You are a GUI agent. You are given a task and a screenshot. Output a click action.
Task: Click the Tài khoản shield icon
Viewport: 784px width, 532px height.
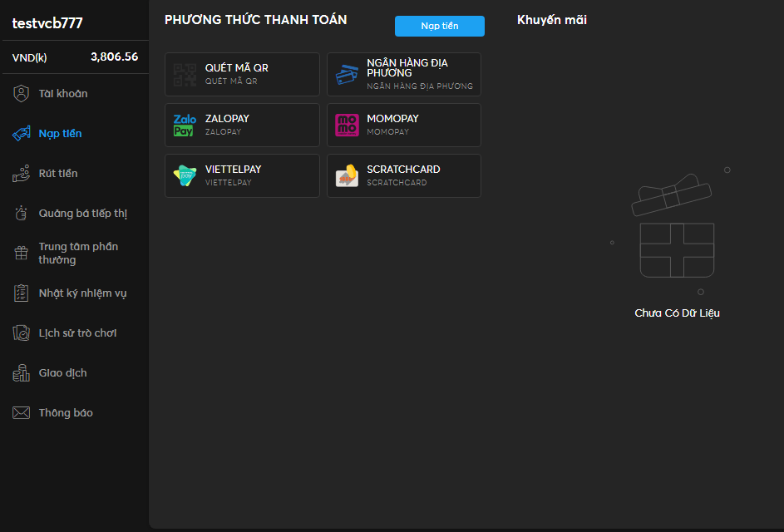coord(21,93)
